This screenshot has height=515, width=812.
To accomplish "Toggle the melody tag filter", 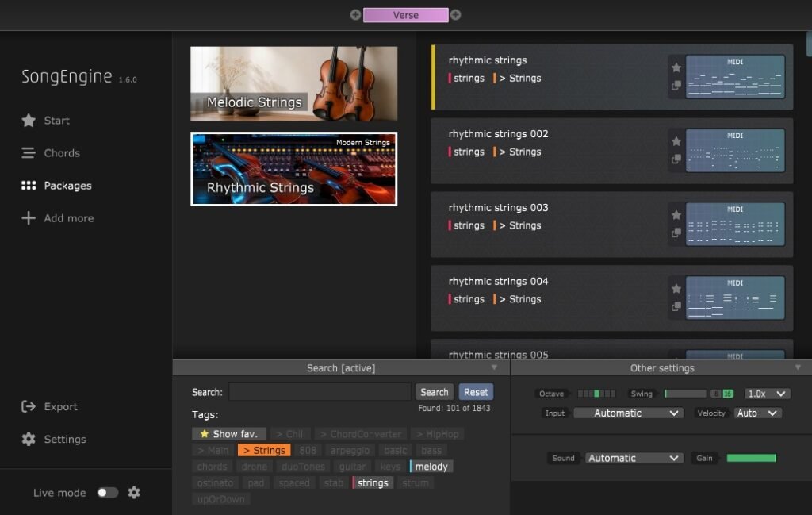I will tap(431, 467).
